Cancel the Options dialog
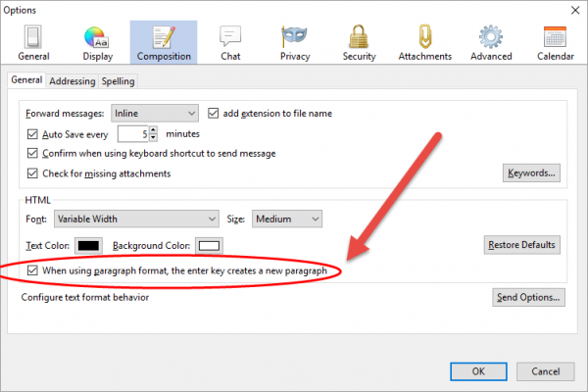 click(545, 371)
